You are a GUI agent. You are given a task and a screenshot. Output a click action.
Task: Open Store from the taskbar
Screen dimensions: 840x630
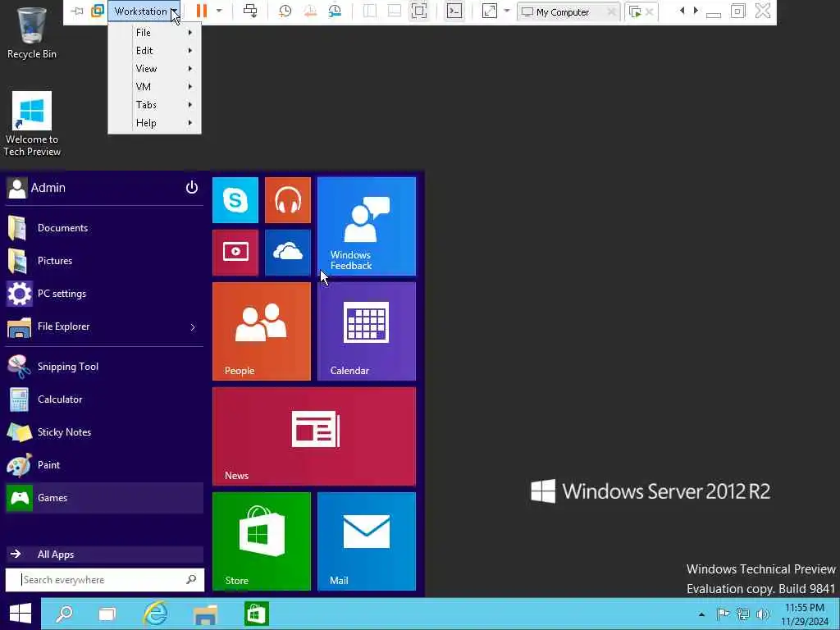click(256, 614)
